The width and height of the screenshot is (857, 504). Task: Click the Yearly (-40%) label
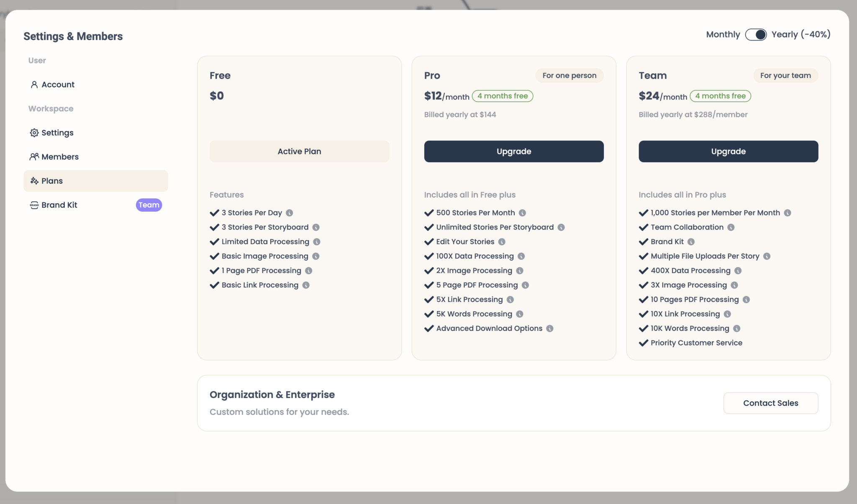coord(801,35)
